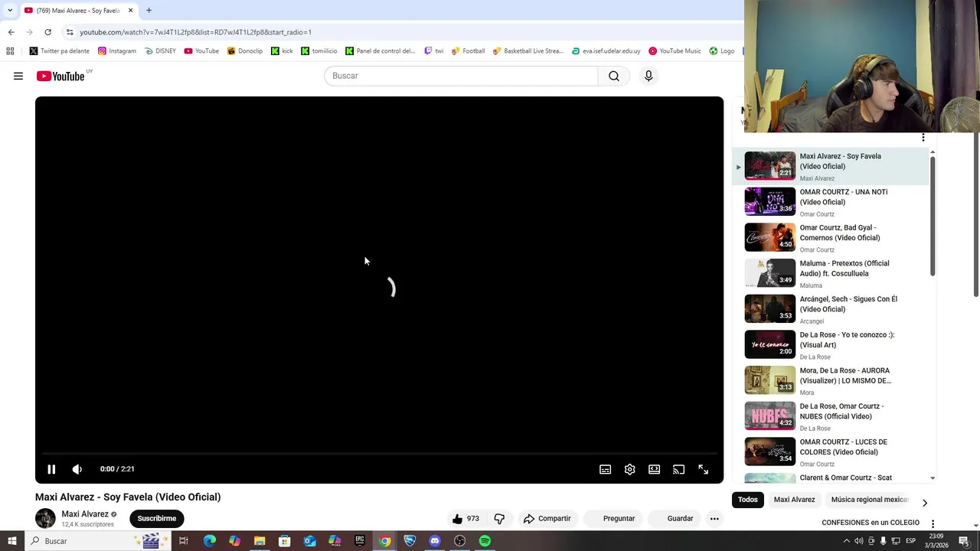Dislike the video with thumbs down
The image size is (980, 551).
click(499, 518)
